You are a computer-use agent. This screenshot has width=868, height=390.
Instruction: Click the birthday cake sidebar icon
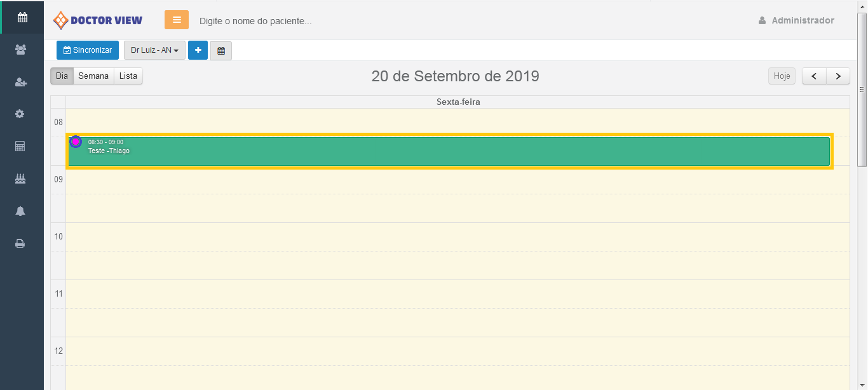[20, 179]
